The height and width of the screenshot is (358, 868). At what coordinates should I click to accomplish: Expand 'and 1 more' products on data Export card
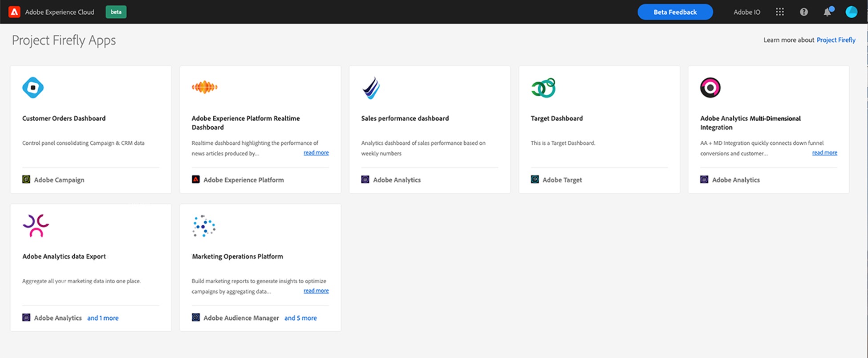pyautogui.click(x=103, y=318)
